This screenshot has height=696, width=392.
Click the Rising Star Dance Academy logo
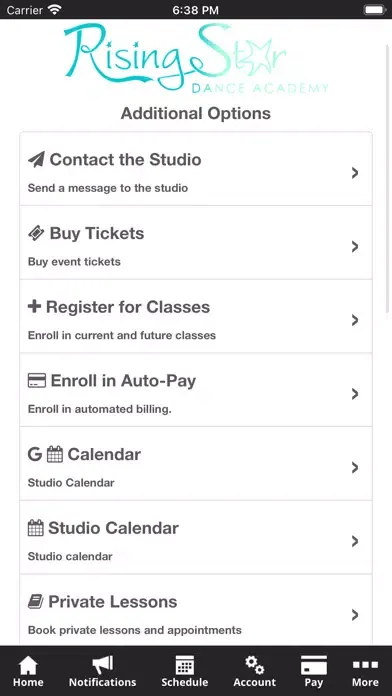[x=196, y=58]
